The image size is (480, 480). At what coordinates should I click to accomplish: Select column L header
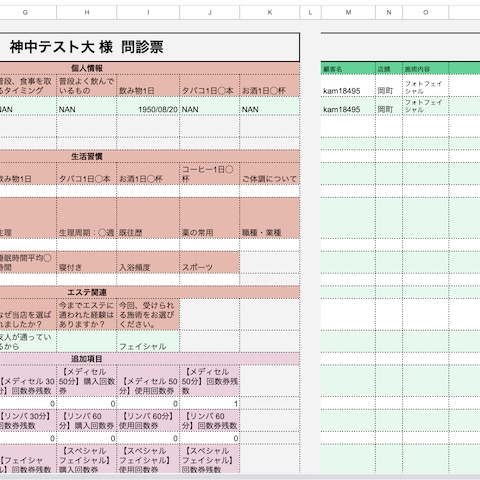310,12
